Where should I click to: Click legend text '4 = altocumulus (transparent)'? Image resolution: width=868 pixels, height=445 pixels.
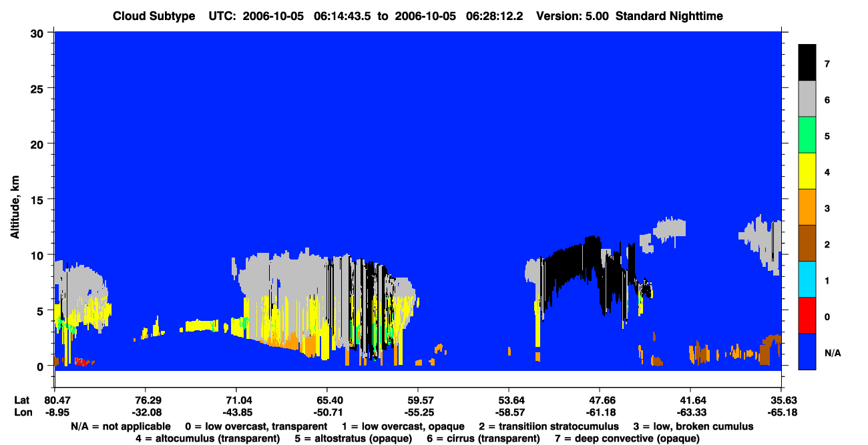pyautogui.click(x=208, y=438)
